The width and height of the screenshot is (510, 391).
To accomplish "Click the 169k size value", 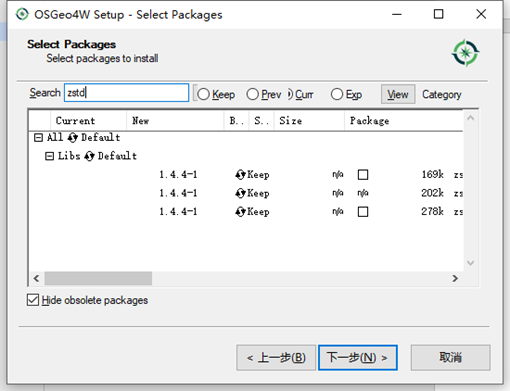I will 433,174.
